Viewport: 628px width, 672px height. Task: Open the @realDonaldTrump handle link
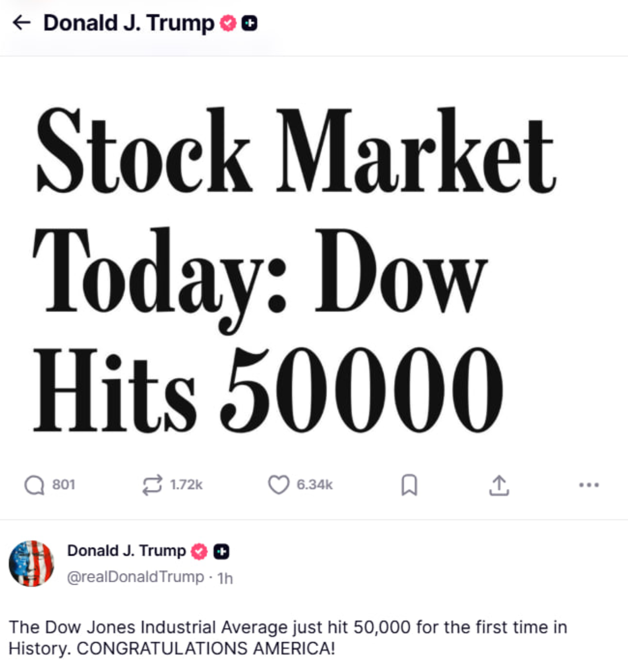point(136,577)
